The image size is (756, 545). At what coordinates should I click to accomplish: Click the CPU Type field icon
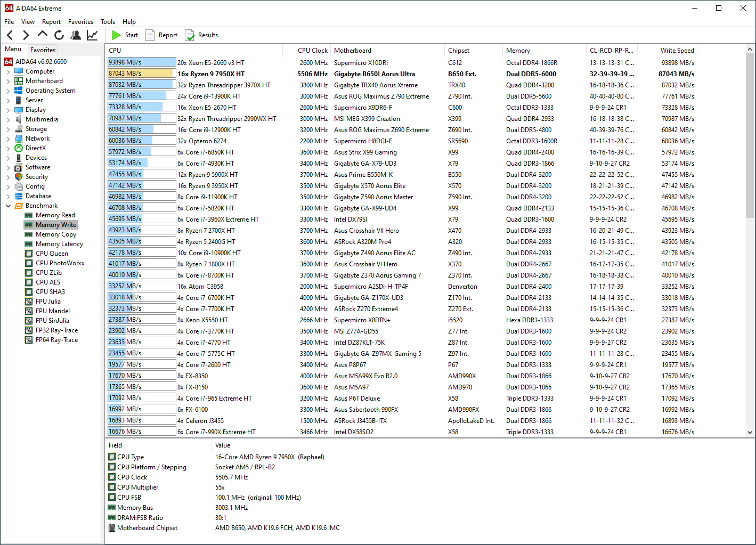click(112, 457)
